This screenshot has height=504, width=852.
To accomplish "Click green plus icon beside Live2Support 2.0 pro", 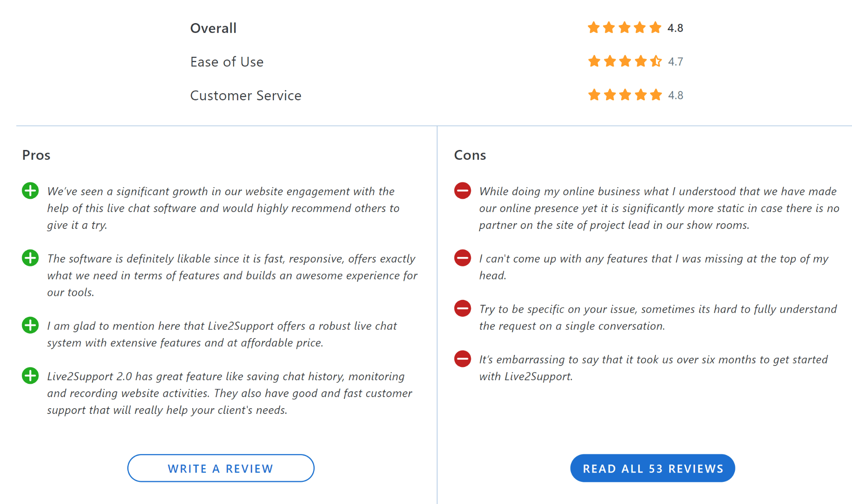I will [x=30, y=376].
